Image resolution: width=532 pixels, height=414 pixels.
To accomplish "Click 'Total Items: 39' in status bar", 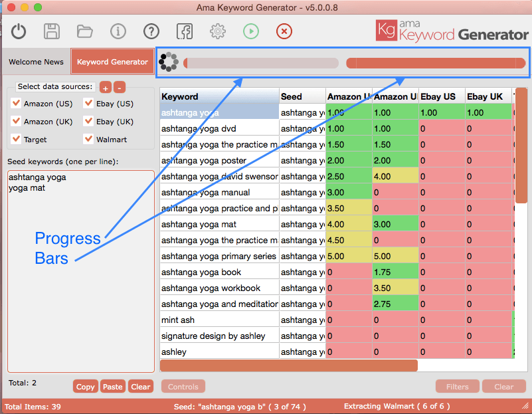I will (x=33, y=407).
